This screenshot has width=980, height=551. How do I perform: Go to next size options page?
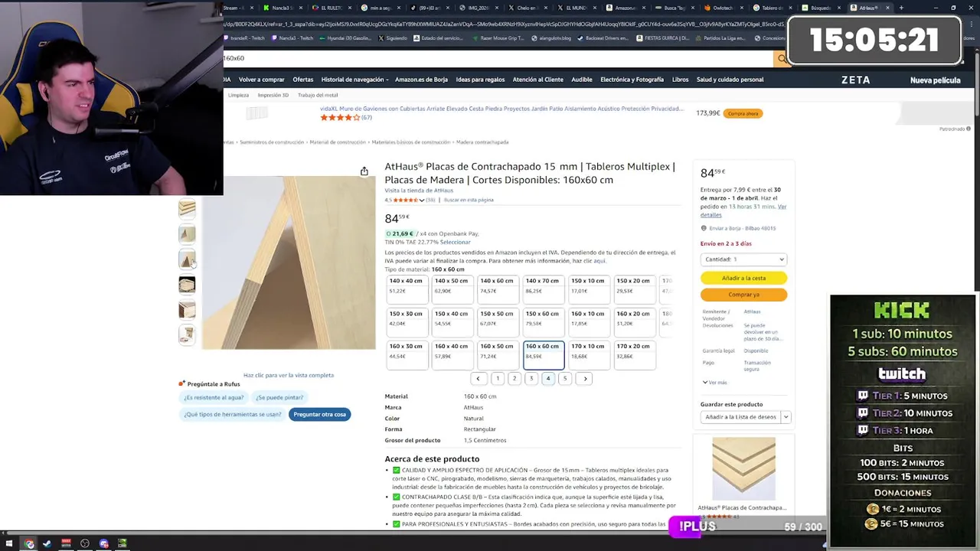click(x=585, y=378)
